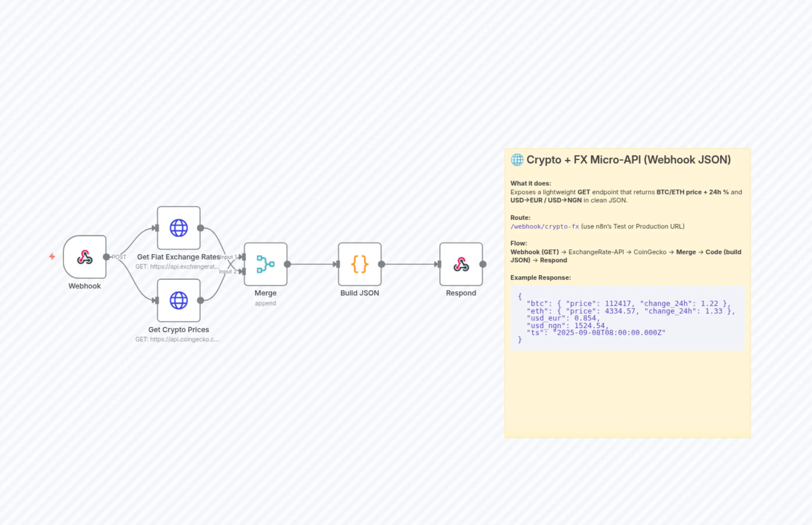Click the lightning bolt beside the Webhook node
The height and width of the screenshot is (525, 812).
pyautogui.click(x=52, y=256)
